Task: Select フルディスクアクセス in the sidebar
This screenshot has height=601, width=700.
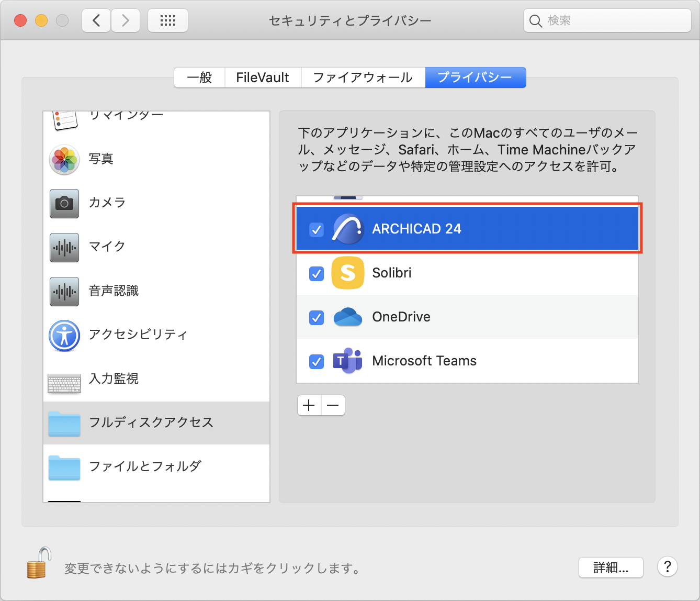Action: (x=152, y=423)
